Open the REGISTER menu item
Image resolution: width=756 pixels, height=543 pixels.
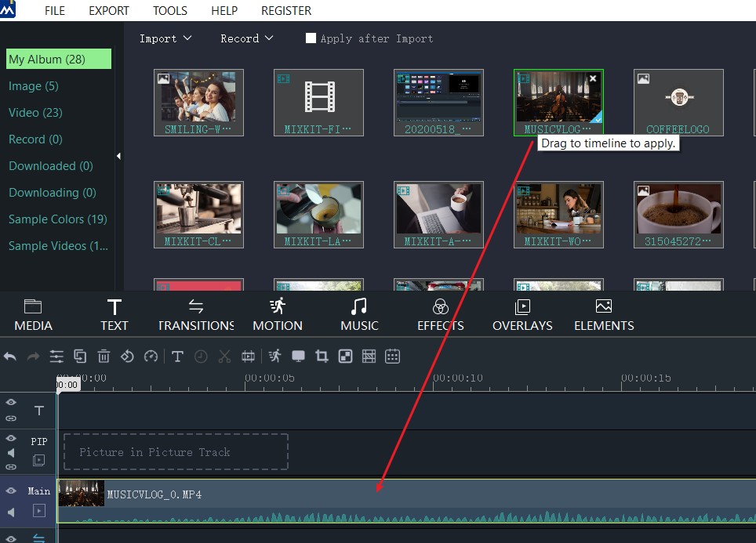[285, 10]
